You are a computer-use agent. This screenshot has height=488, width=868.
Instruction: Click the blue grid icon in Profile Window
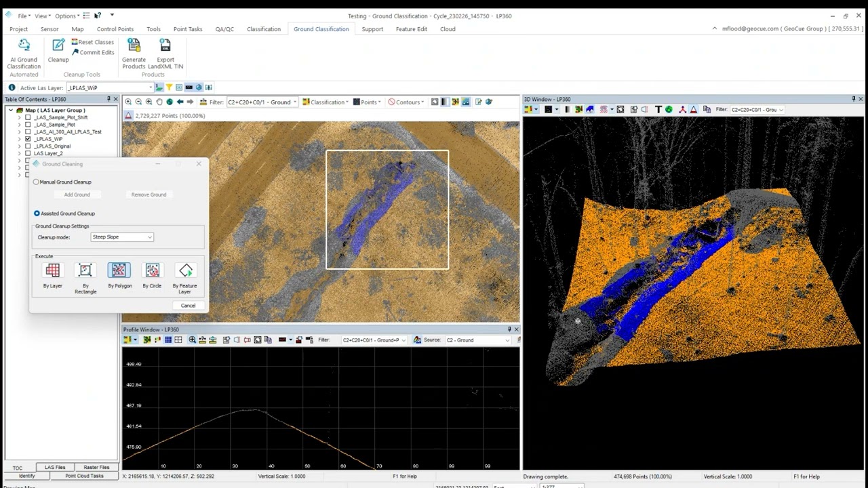(x=167, y=340)
